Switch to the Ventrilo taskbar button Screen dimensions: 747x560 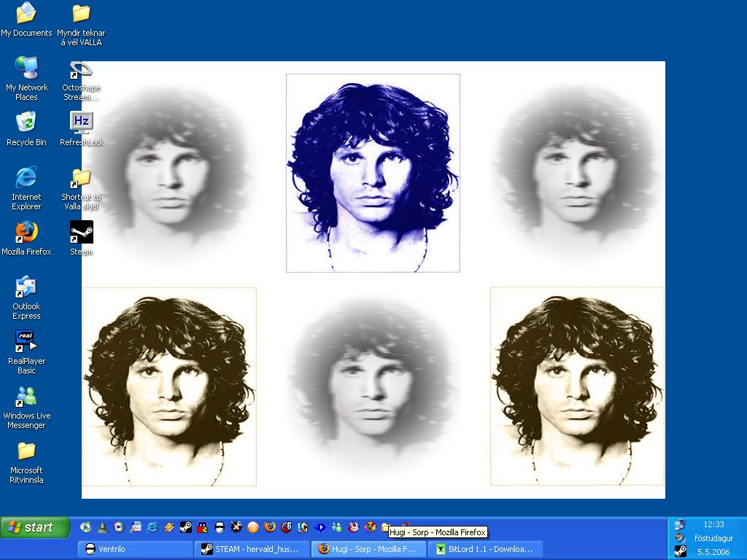pos(135,549)
